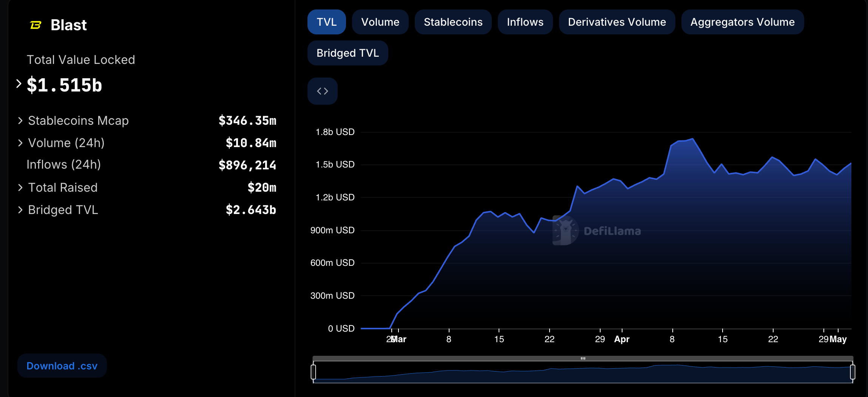
Task: Click the 600m USD axis label
Action: click(332, 263)
